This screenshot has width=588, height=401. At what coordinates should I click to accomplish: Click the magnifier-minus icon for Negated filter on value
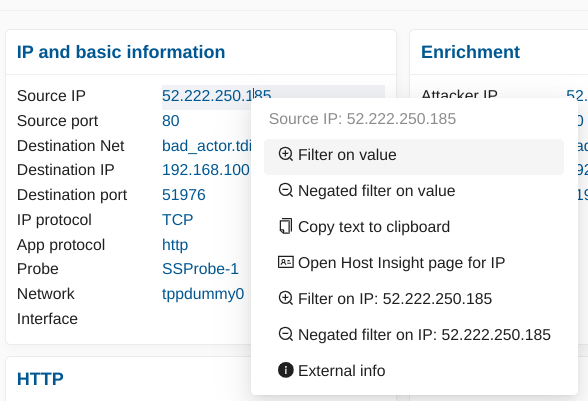click(x=286, y=190)
